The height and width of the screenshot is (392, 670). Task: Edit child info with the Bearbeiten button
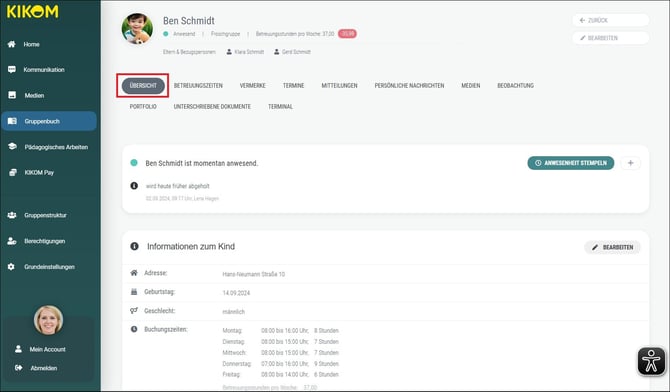coord(612,247)
